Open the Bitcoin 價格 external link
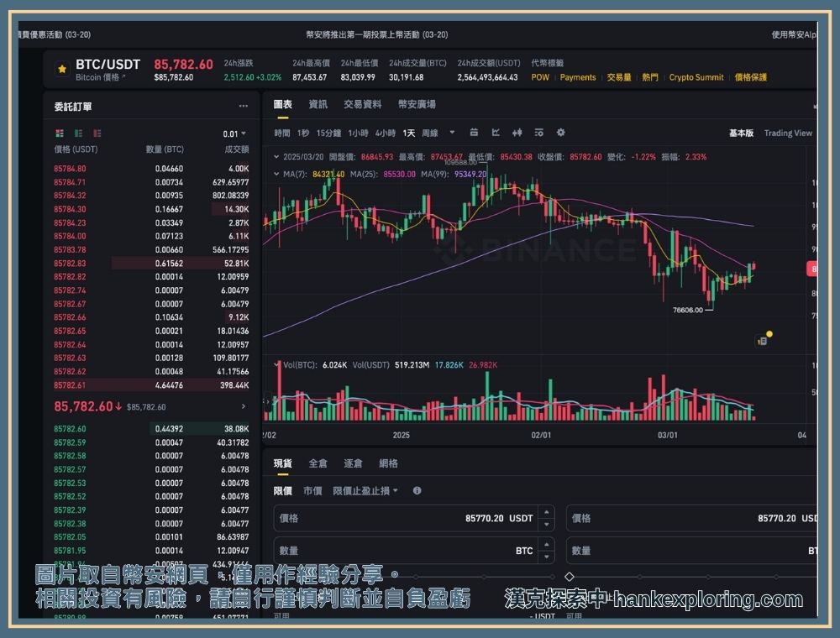 click(x=100, y=77)
